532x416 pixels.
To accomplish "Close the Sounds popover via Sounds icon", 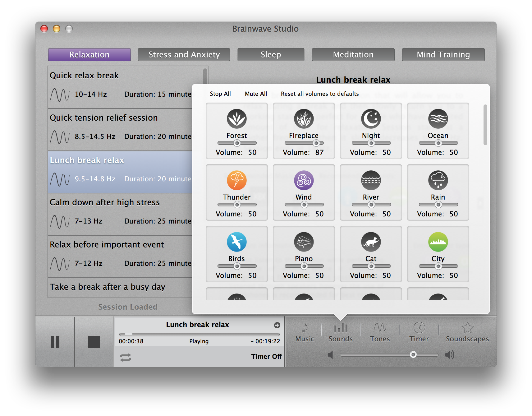I will pyautogui.click(x=341, y=332).
